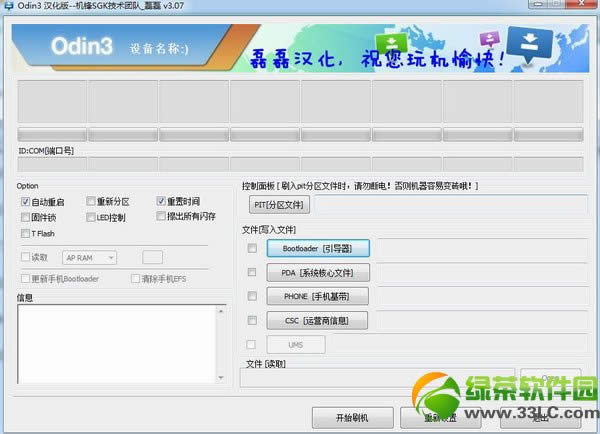Screen dimensions: 600x434
Task: Check 更新手机Bootloader option
Action: pos(26,278)
